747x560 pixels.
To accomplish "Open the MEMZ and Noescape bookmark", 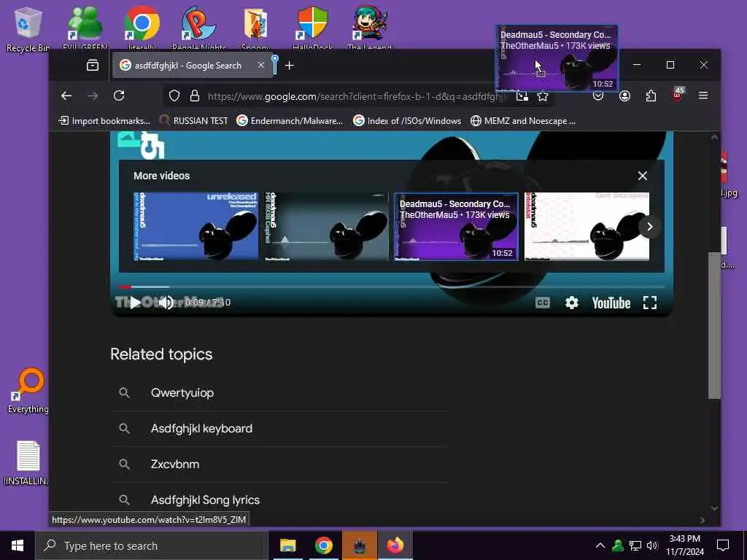I will [x=522, y=121].
